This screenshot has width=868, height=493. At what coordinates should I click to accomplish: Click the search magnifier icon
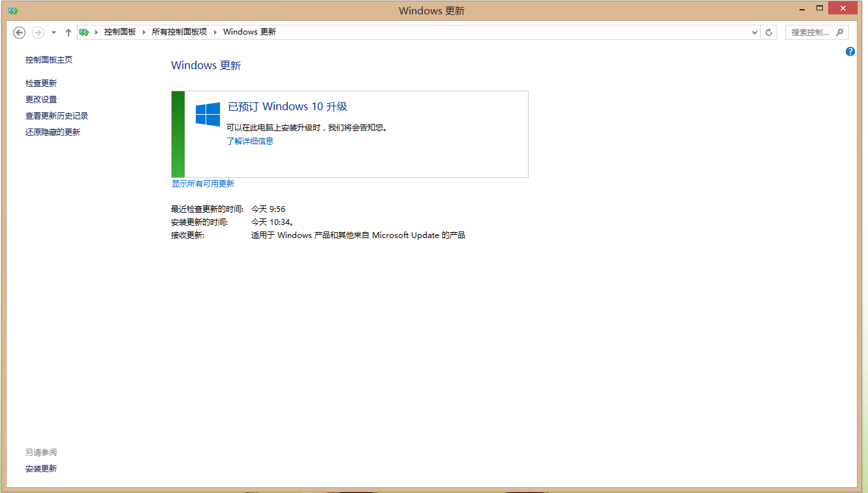[x=840, y=32]
